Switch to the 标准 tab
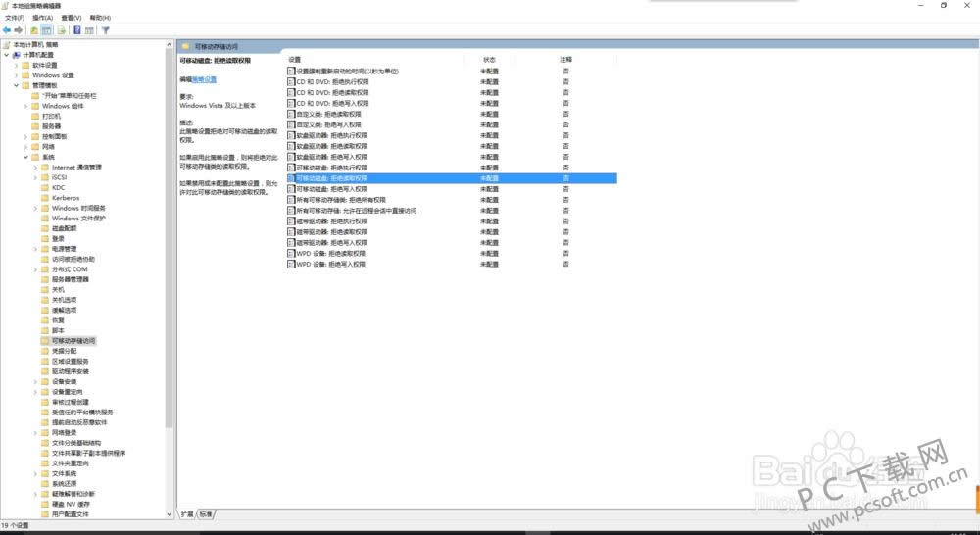 (205, 514)
